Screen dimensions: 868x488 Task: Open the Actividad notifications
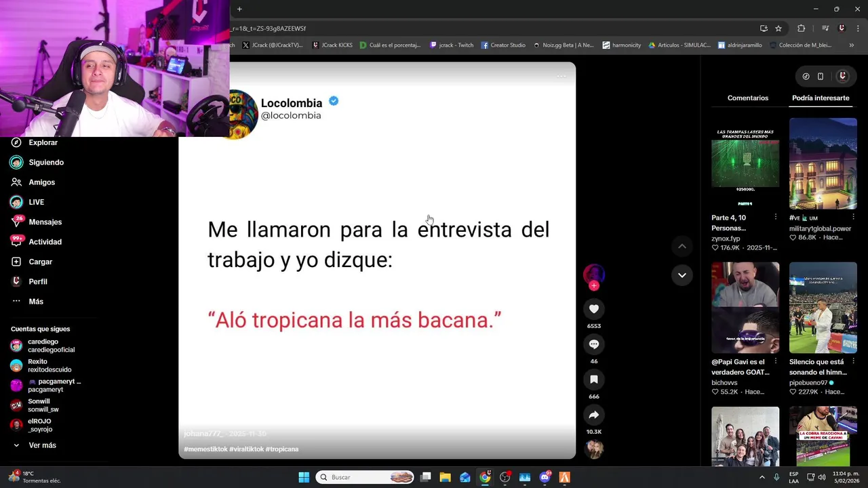coord(36,242)
